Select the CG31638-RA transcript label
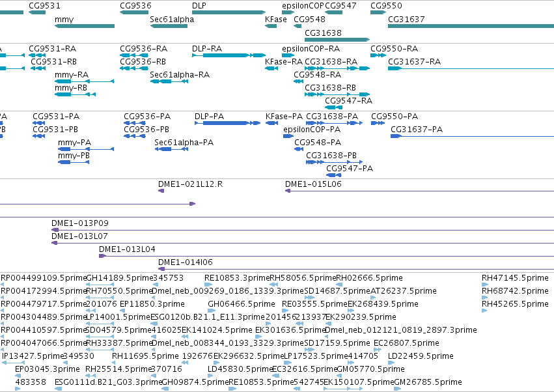The width and height of the screenshot is (554, 392). click(x=331, y=61)
